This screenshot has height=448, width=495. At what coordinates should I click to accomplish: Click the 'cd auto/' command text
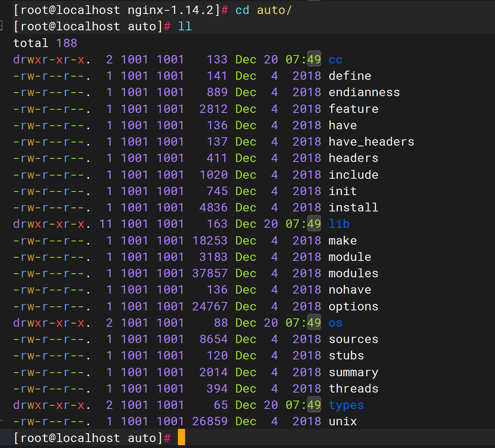tap(264, 10)
